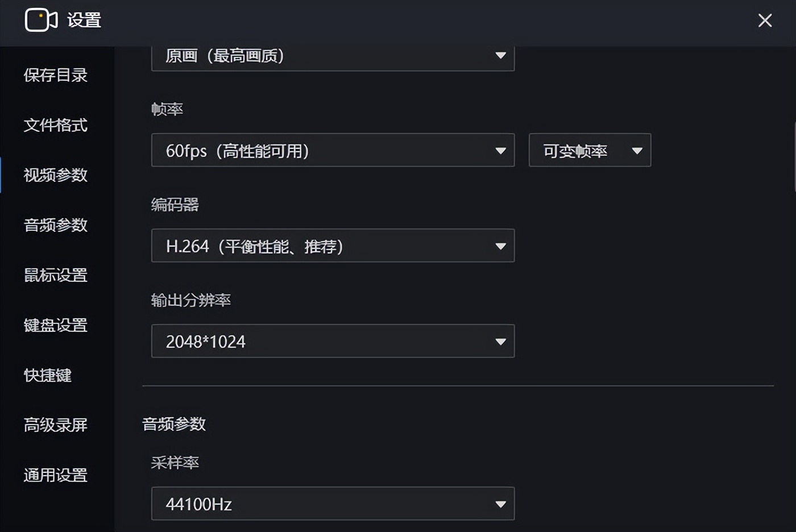Open 键盘设置 from the sidebar
The height and width of the screenshot is (532, 796).
[55, 326]
